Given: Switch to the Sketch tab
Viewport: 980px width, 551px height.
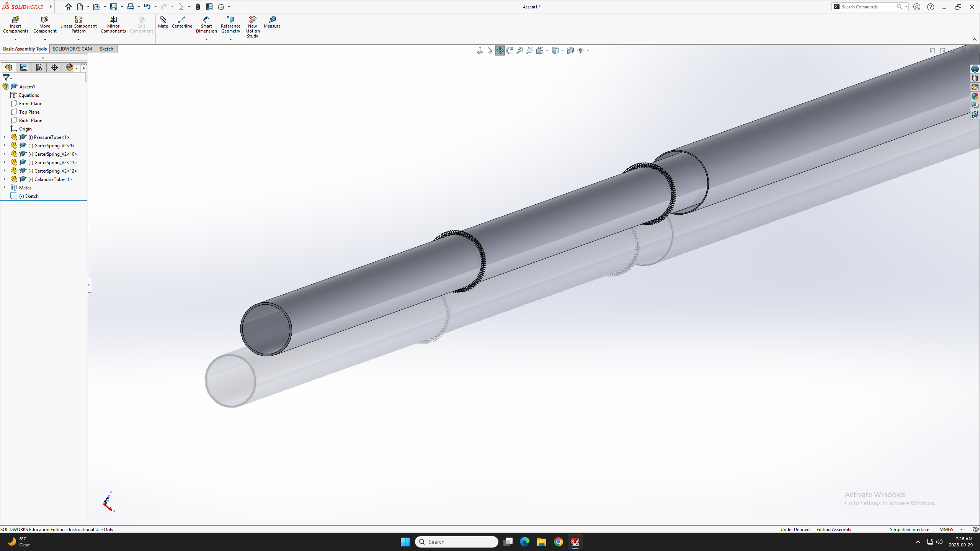Looking at the screenshot, I should (x=106, y=49).
